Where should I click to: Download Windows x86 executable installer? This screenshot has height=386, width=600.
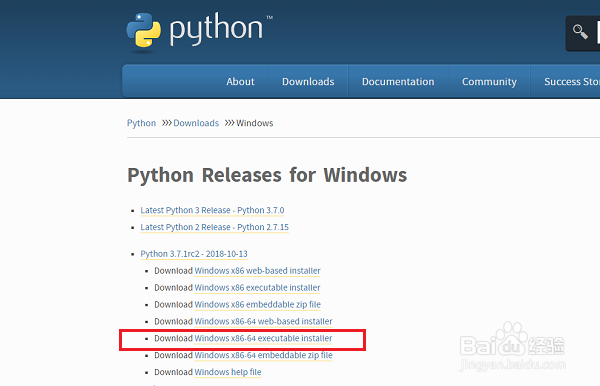coord(257,288)
